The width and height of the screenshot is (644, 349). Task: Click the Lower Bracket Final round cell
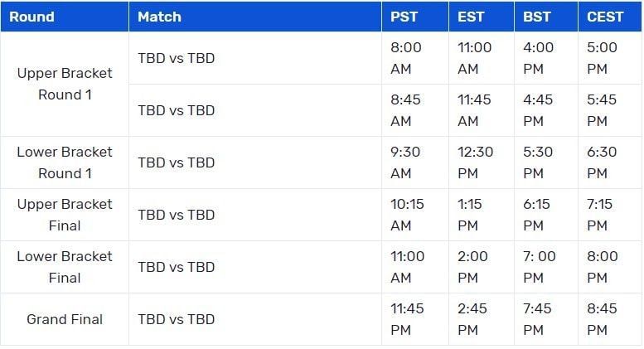65,267
